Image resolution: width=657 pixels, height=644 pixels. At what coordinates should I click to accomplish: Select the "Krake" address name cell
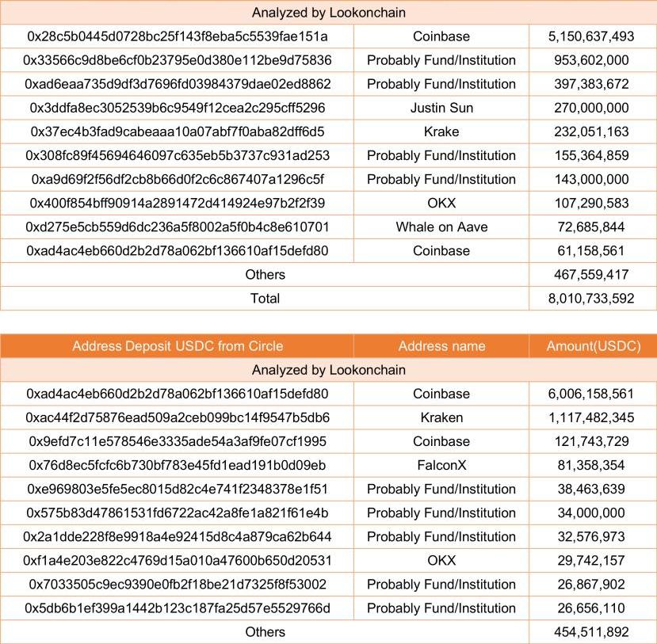point(441,131)
